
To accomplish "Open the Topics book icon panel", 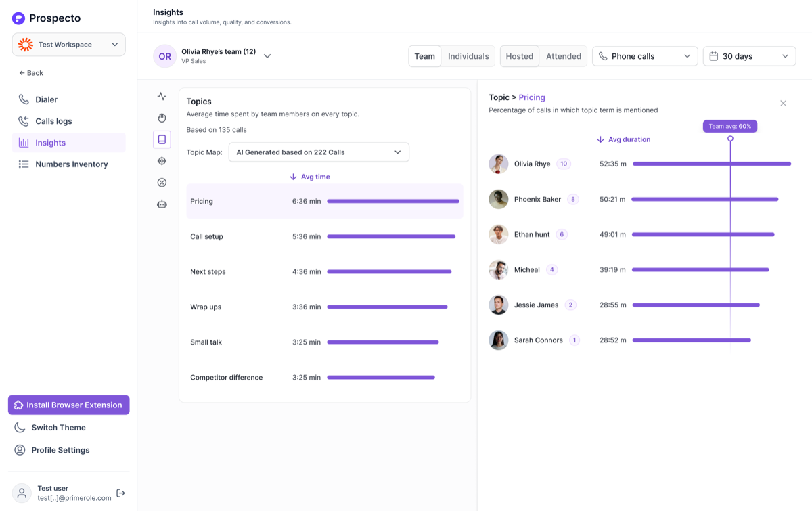I will pyautogui.click(x=162, y=139).
